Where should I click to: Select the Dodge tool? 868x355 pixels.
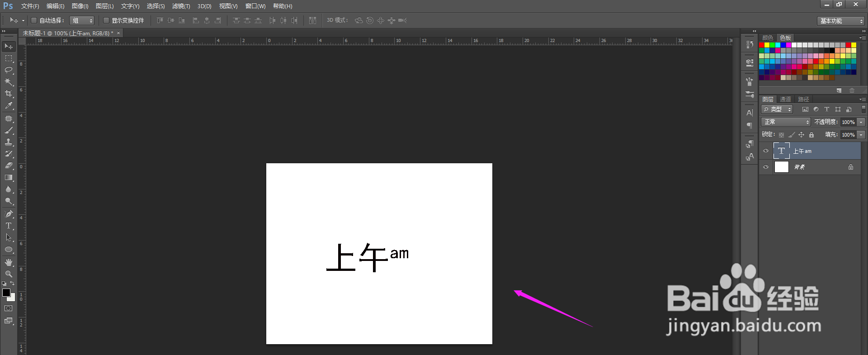pyautogui.click(x=9, y=201)
